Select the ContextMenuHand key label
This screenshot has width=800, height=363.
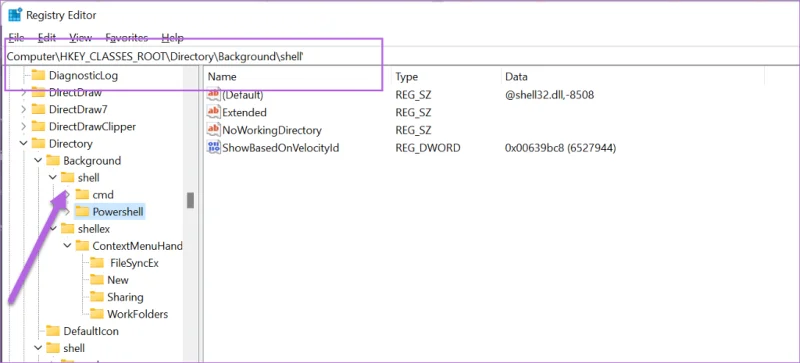click(137, 246)
